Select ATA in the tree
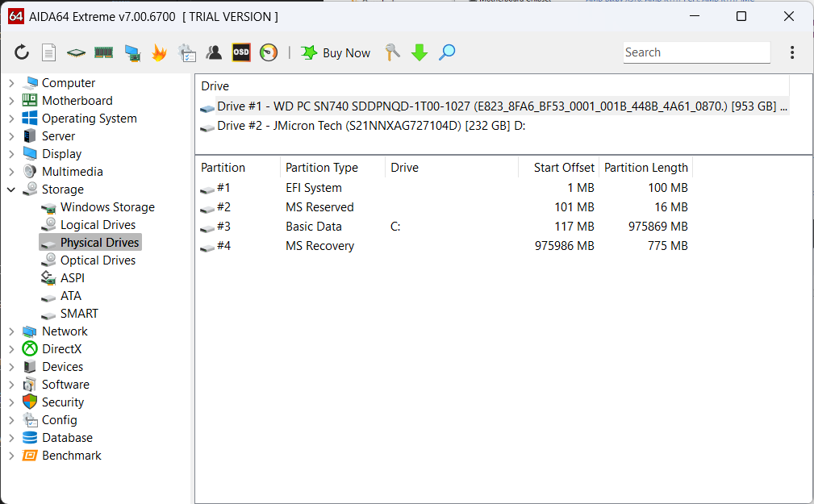 71,296
